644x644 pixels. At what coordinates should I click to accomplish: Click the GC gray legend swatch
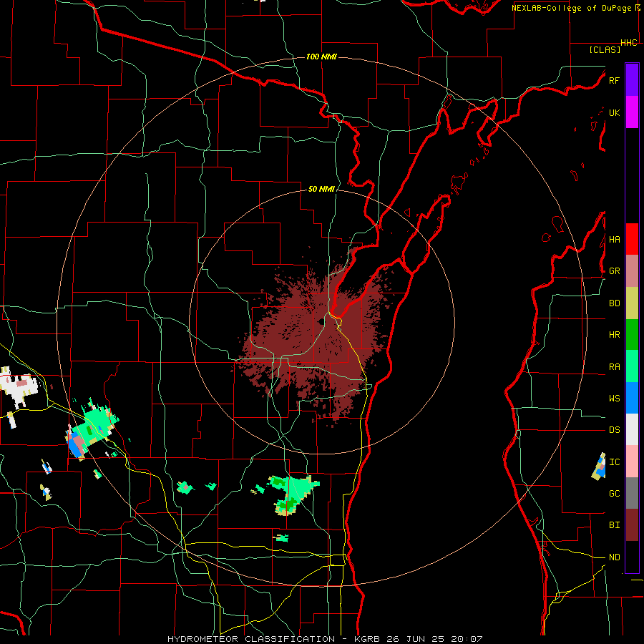632,493
